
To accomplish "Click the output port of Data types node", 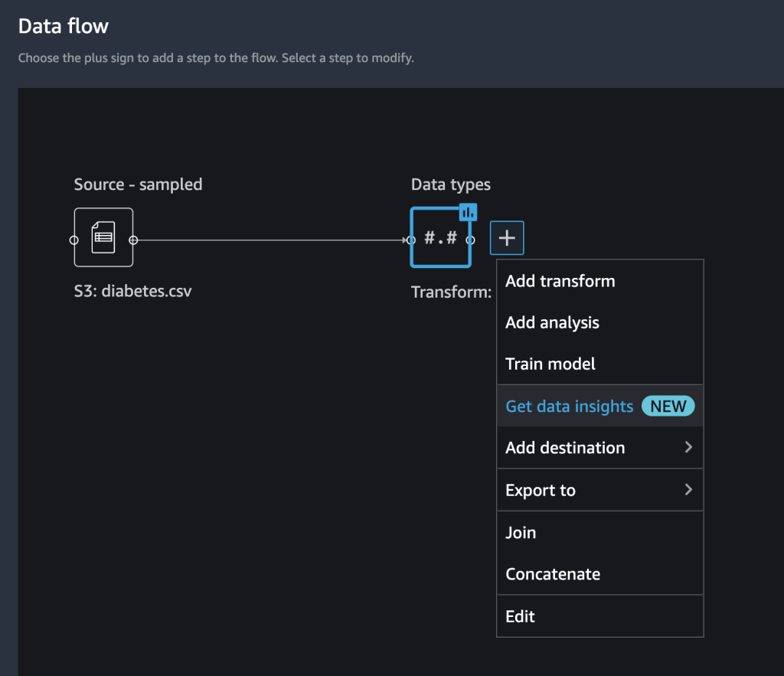I will (470, 240).
